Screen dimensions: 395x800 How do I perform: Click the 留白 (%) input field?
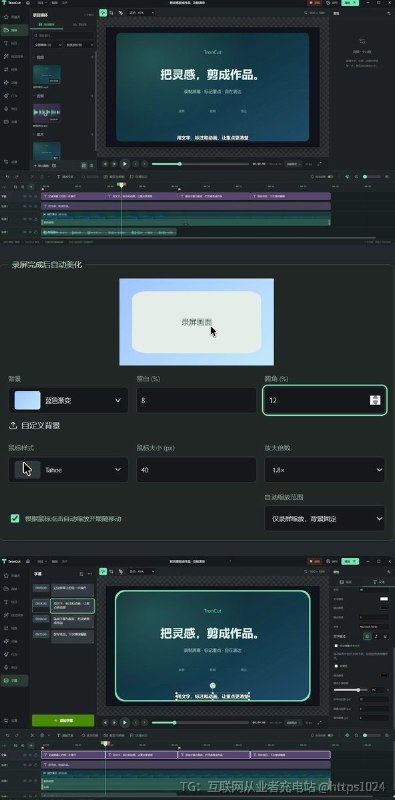pyautogui.click(x=196, y=401)
